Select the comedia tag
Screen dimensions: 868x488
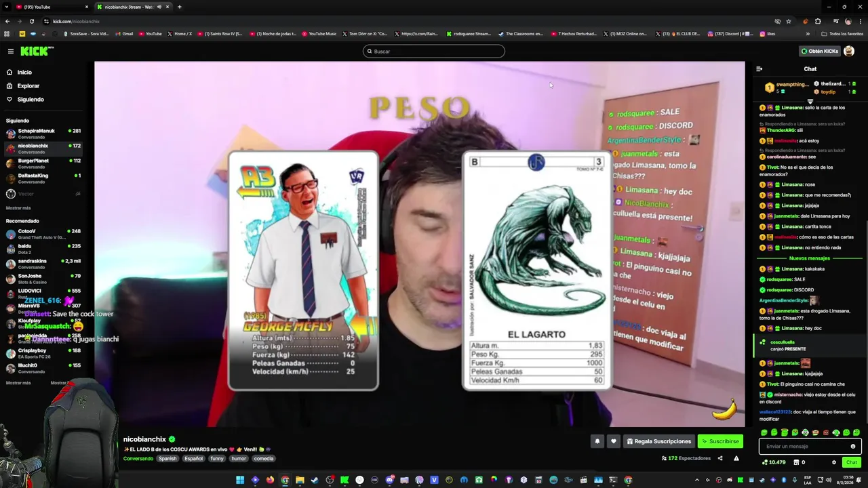coord(264,459)
